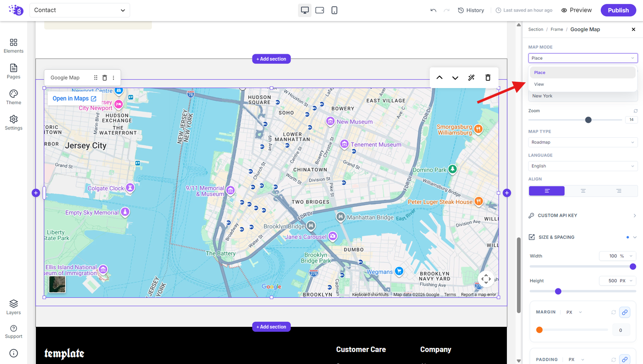This screenshot has height=364, width=643.
Task: Open the Elements panel
Action: click(13, 46)
